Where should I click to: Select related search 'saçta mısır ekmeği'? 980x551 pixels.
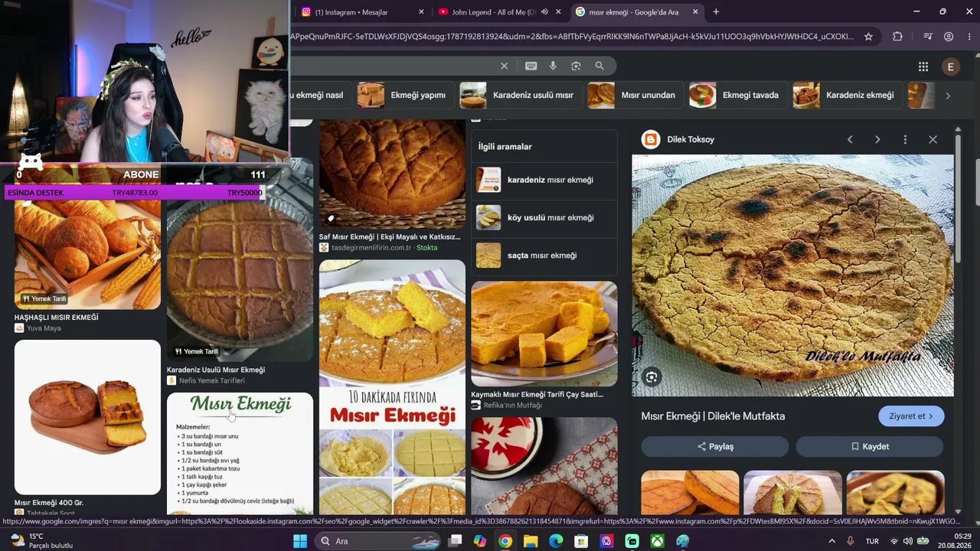tap(544, 255)
